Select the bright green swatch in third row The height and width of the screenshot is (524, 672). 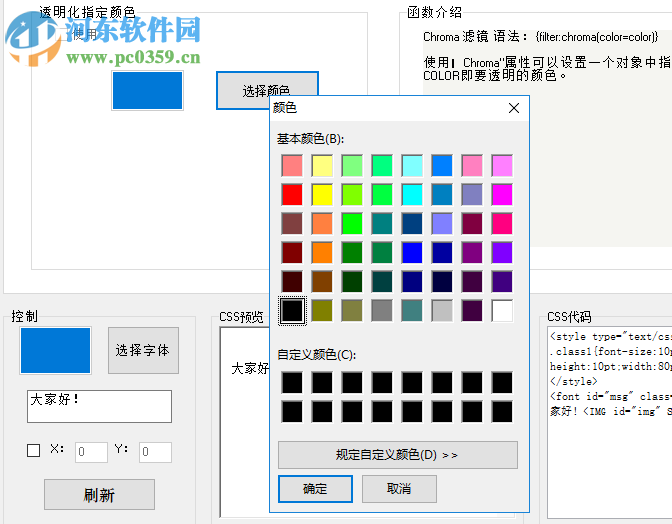(x=352, y=224)
